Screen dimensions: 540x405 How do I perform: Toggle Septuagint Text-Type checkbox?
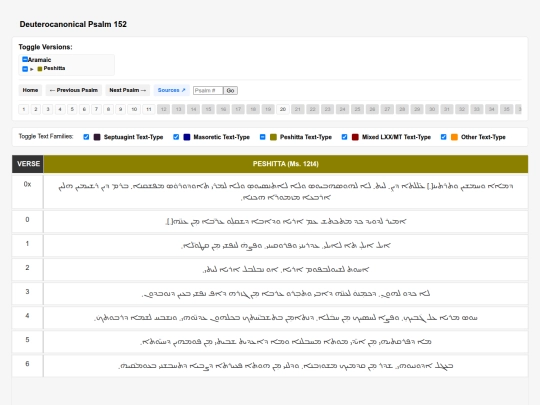(86, 137)
